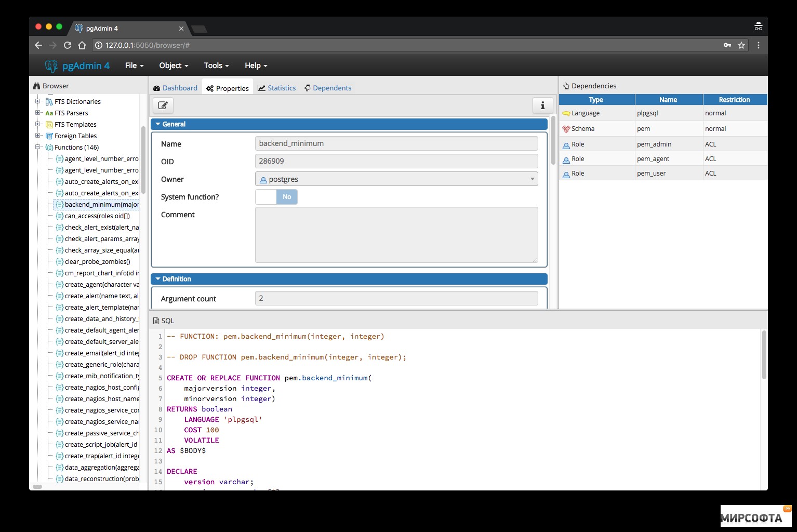Click the FTS Templates node icon
This screenshot has width=797, height=532.
tap(49, 125)
